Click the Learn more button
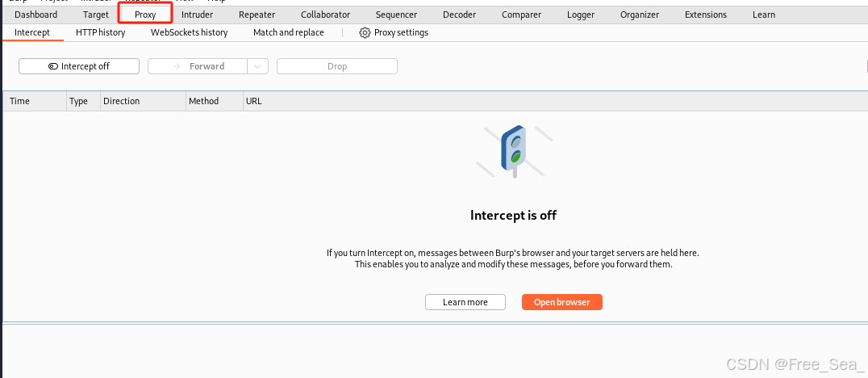Screen dimensions: 868x378 pos(465,302)
